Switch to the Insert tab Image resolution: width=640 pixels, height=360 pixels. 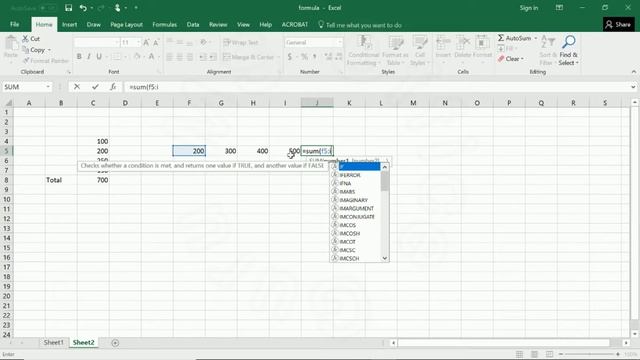click(x=69, y=24)
